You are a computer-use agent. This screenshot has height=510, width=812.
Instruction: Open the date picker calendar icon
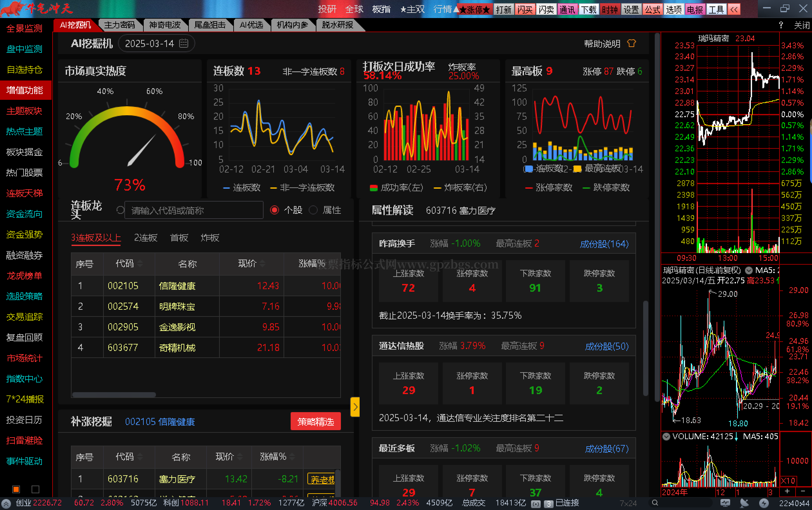183,43
